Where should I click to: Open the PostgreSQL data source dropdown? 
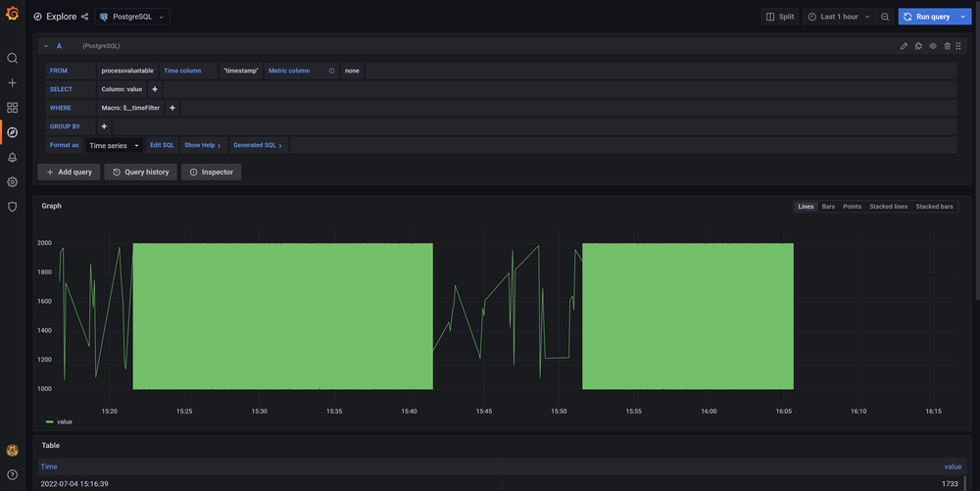coord(132,17)
